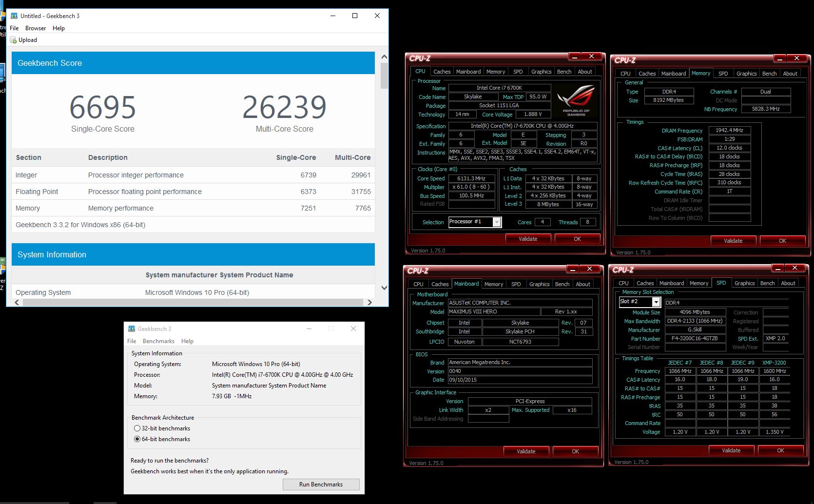814x504 pixels.
Task: Click the MAXIMUS VIII HERO model field
Action: coord(494,311)
